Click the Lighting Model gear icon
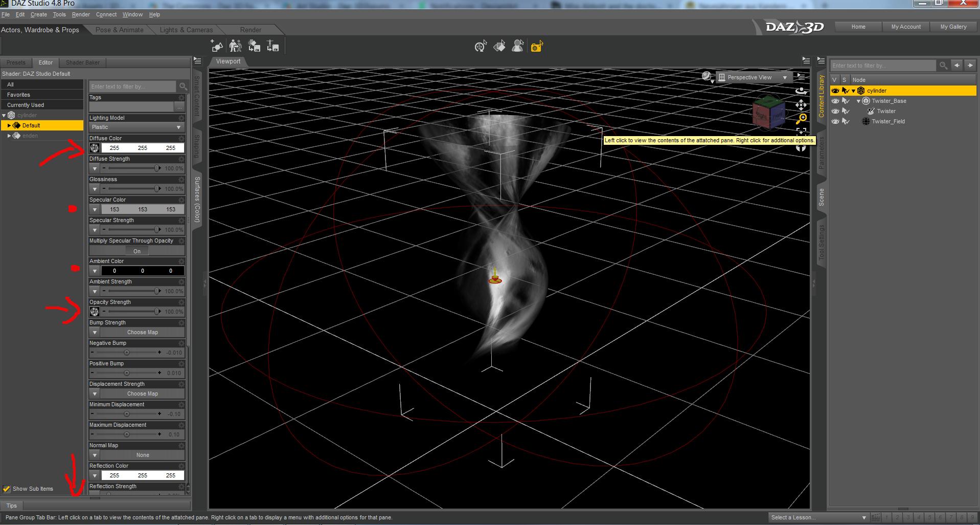This screenshot has width=980, height=525. [181, 118]
